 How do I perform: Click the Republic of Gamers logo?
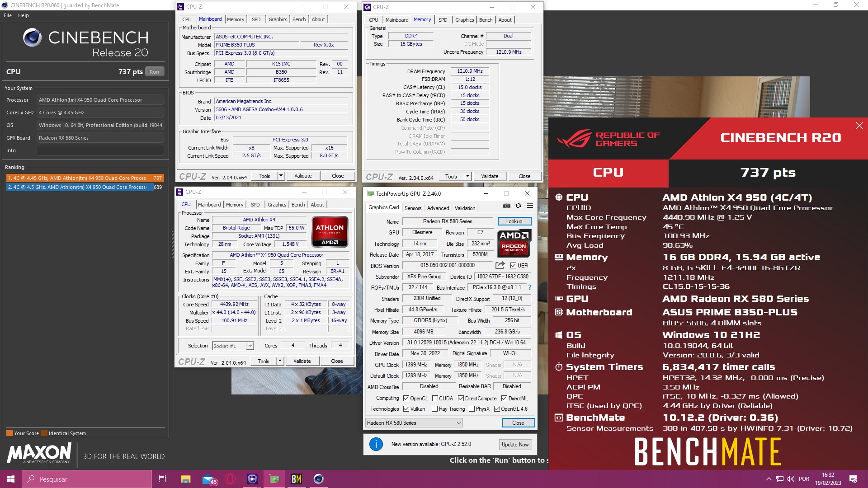coord(609,139)
